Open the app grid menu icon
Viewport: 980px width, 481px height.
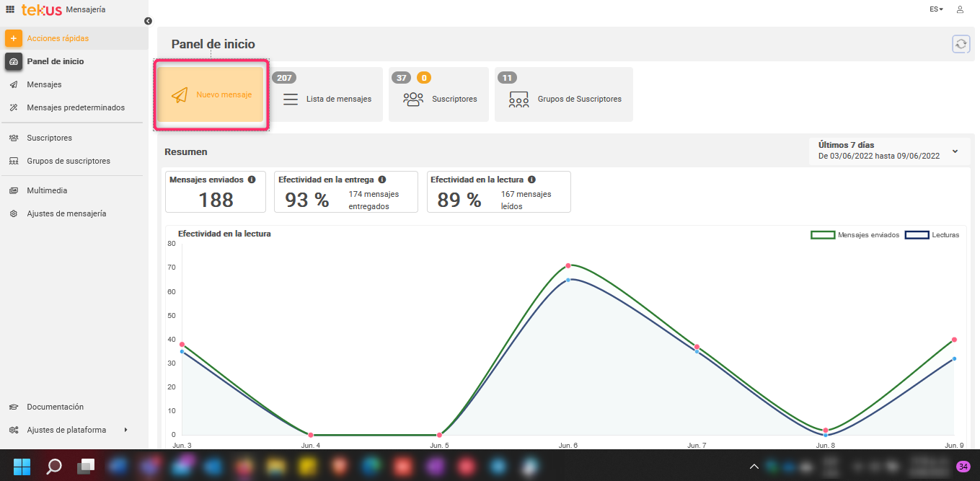tap(10, 9)
